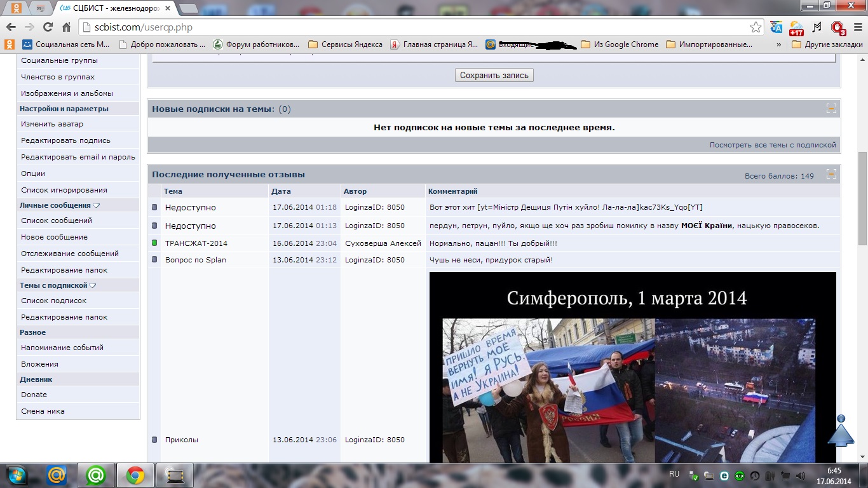
Task: Click the scroll-to-top blue arrow icon
Action: point(841,432)
